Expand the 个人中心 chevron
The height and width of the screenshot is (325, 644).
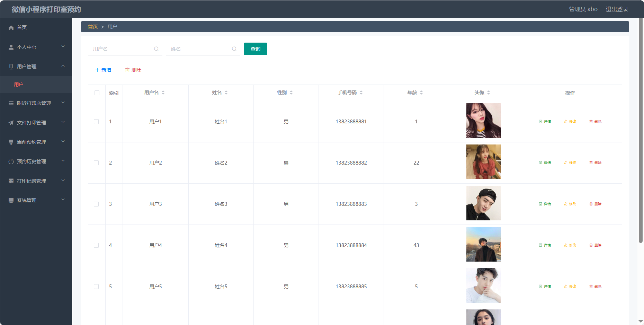(63, 46)
